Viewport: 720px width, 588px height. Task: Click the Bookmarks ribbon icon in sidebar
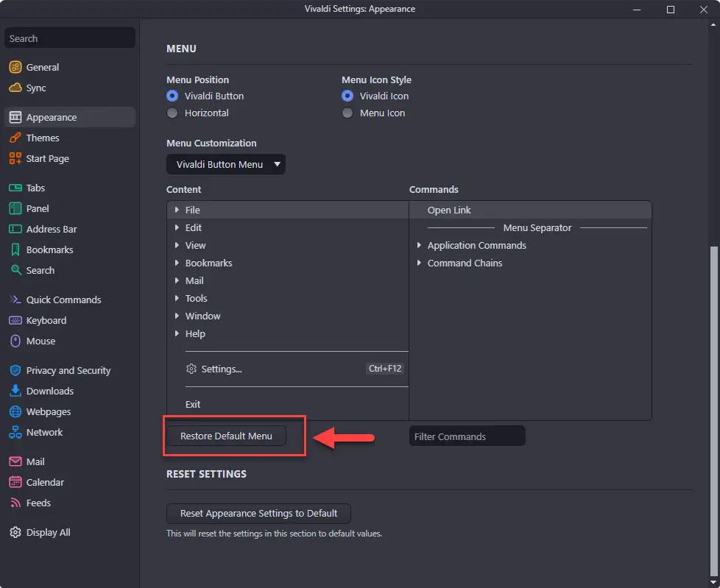(x=15, y=249)
